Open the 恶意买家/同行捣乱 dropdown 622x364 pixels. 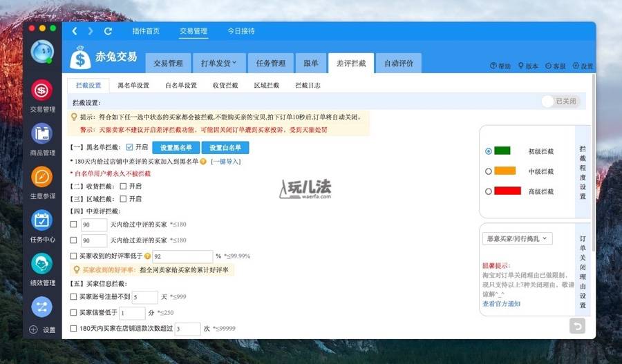(x=517, y=238)
